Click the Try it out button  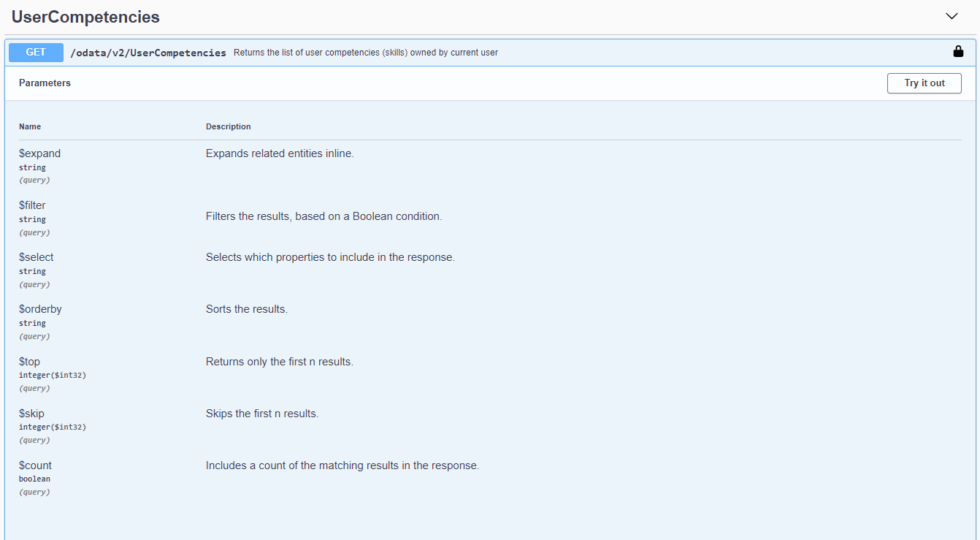point(924,83)
